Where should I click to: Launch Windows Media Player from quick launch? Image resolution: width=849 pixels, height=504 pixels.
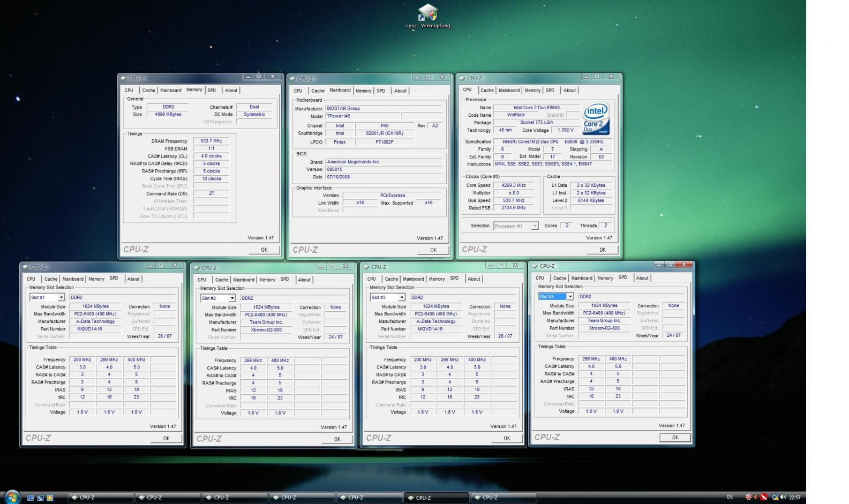[50, 498]
